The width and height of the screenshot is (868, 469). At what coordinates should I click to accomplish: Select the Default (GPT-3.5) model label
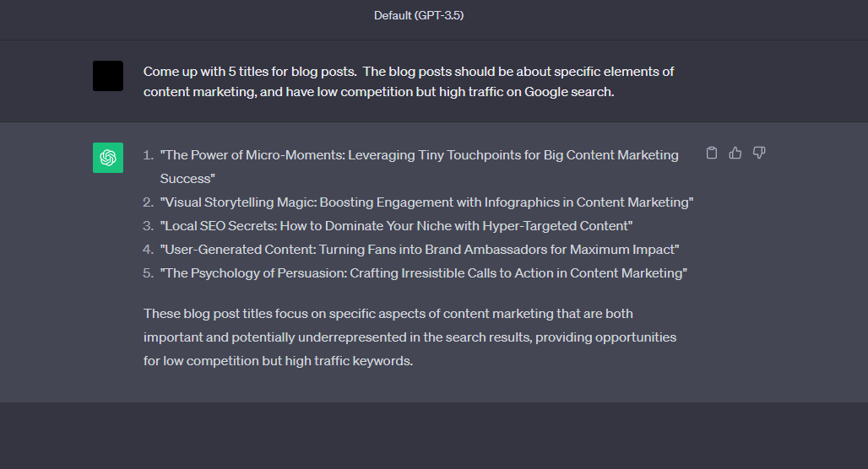point(419,15)
